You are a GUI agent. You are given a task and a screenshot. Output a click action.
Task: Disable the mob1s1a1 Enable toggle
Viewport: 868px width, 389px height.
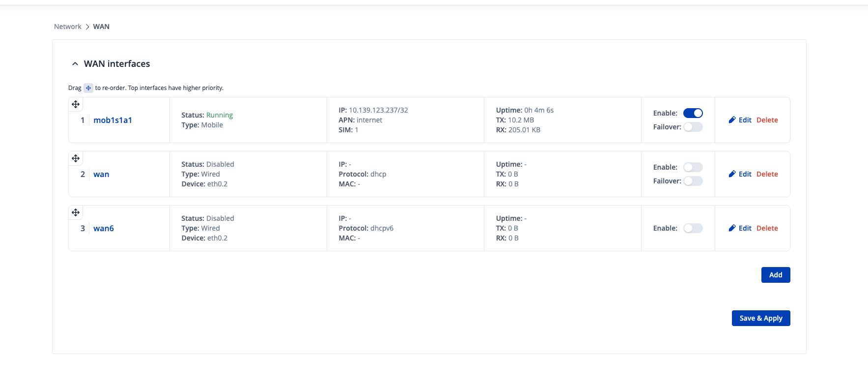(x=693, y=113)
